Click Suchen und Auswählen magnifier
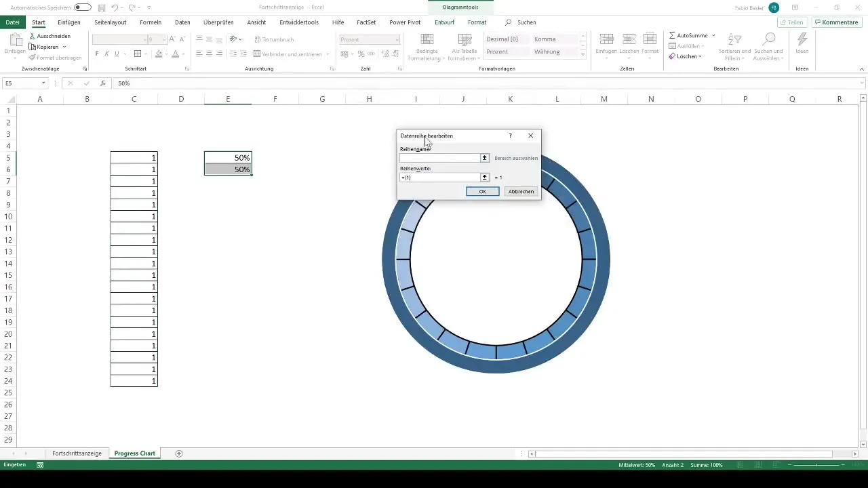The image size is (868, 488). (x=768, y=39)
